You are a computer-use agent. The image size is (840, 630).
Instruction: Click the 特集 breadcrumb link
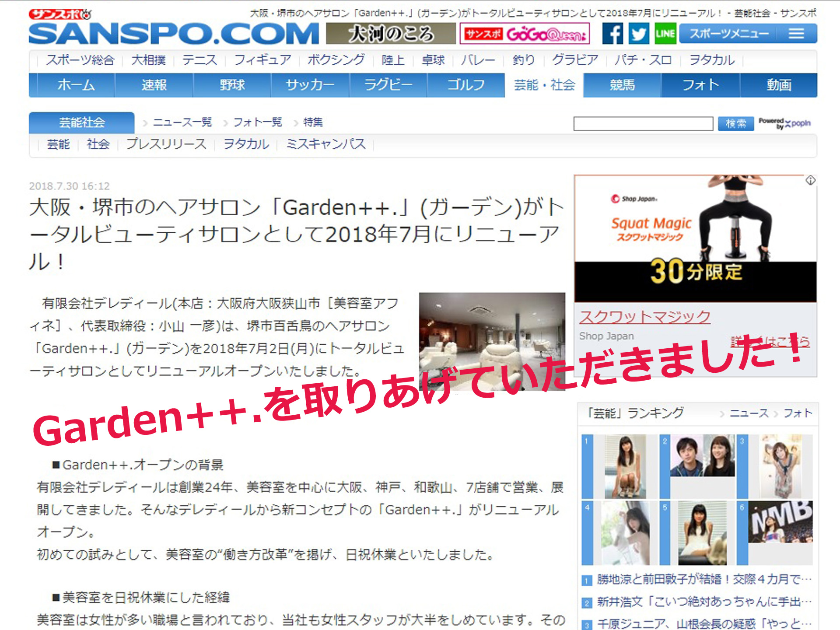(x=313, y=122)
